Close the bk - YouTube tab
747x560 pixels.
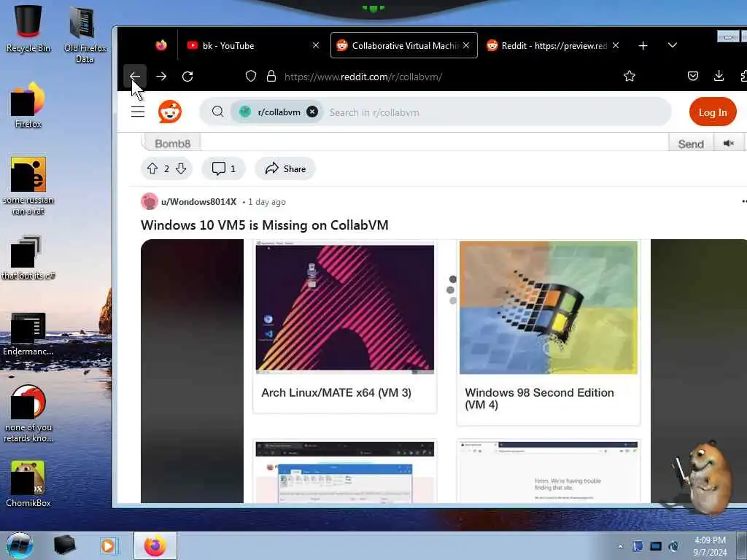pos(315,45)
